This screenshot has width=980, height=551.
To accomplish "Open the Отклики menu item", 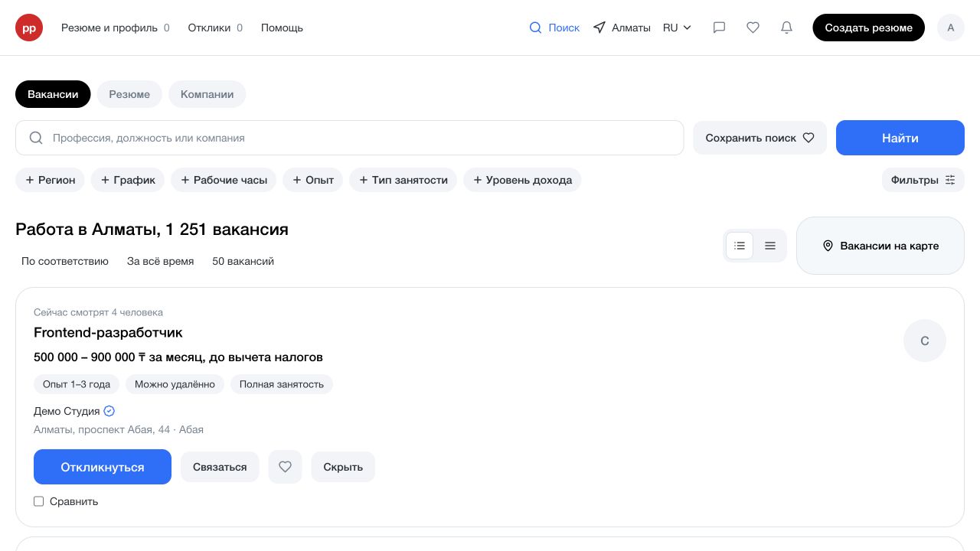I will tap(215, 28).
